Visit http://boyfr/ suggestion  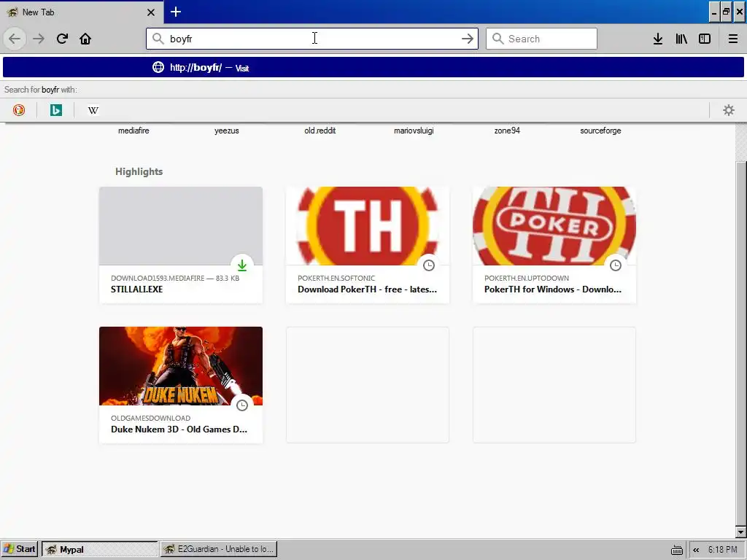(x=373, y=68)
